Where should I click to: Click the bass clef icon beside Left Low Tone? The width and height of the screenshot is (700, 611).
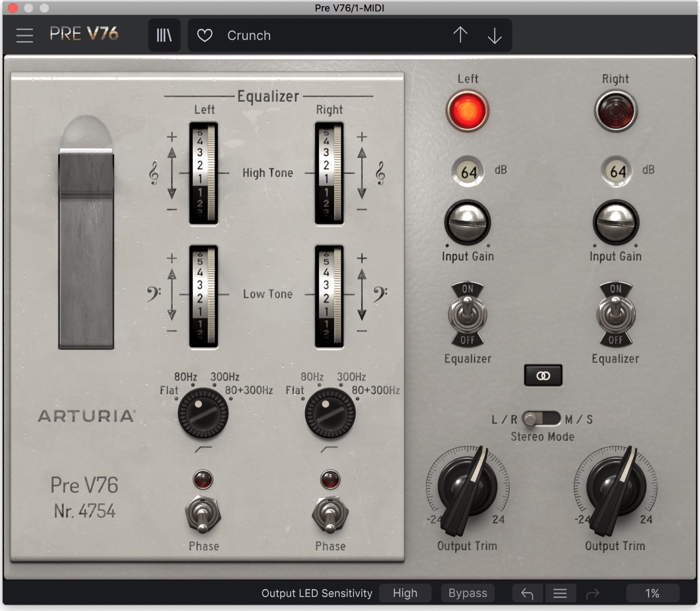[153, 294]
